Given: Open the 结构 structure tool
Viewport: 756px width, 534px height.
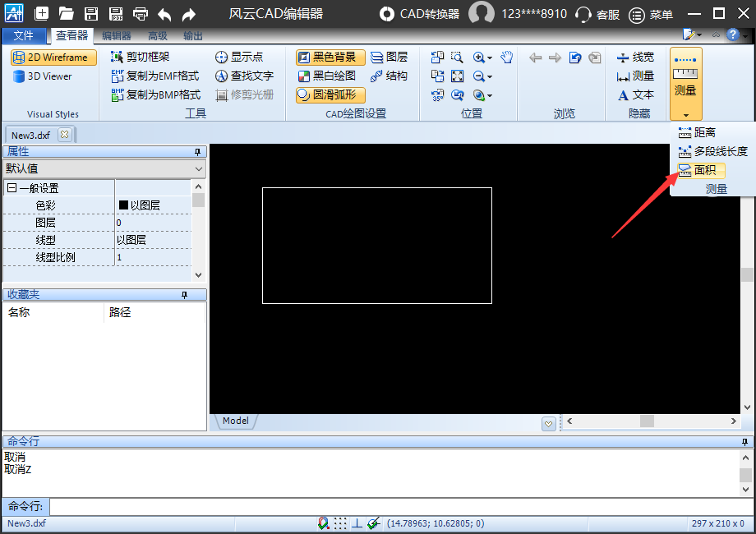Looking at the screenshot, I should [x=389, y=76].
